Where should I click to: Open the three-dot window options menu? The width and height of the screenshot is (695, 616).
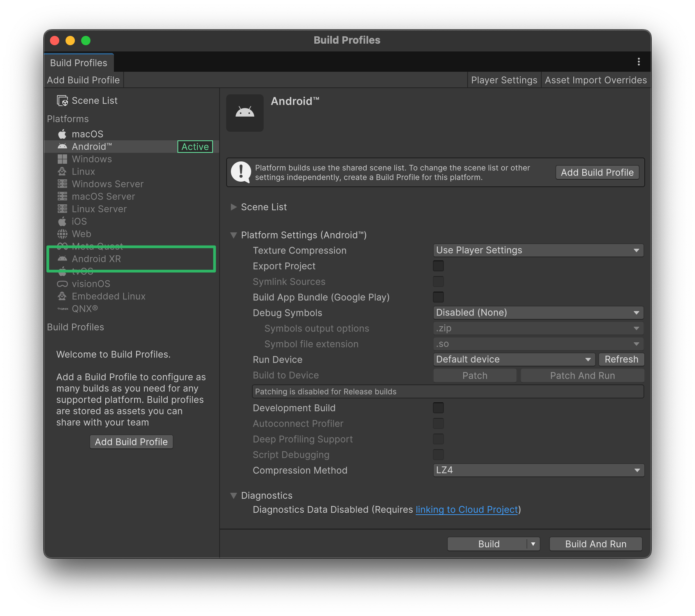coord(638,62)
